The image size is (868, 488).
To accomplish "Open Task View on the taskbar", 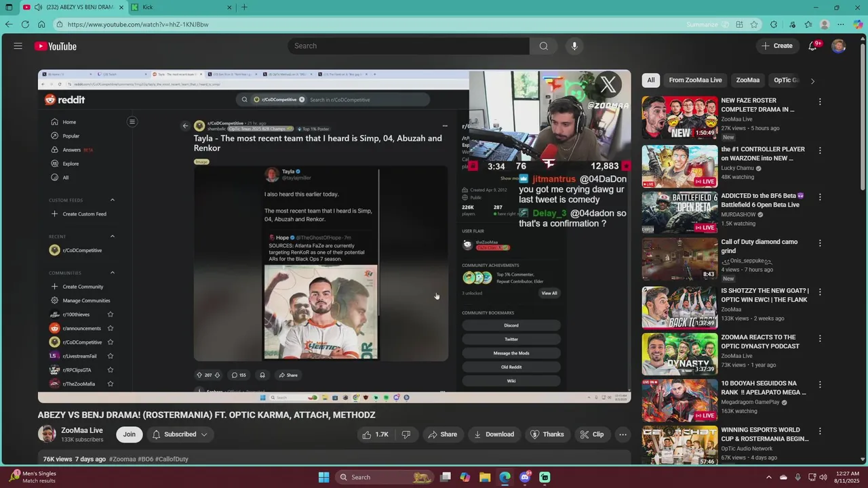I will coord(446,477).
